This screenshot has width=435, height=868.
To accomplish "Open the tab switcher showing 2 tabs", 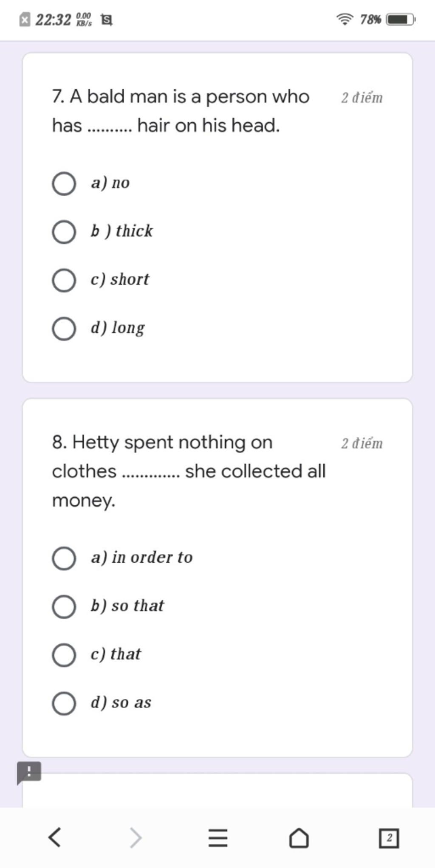I will point(389,838).
